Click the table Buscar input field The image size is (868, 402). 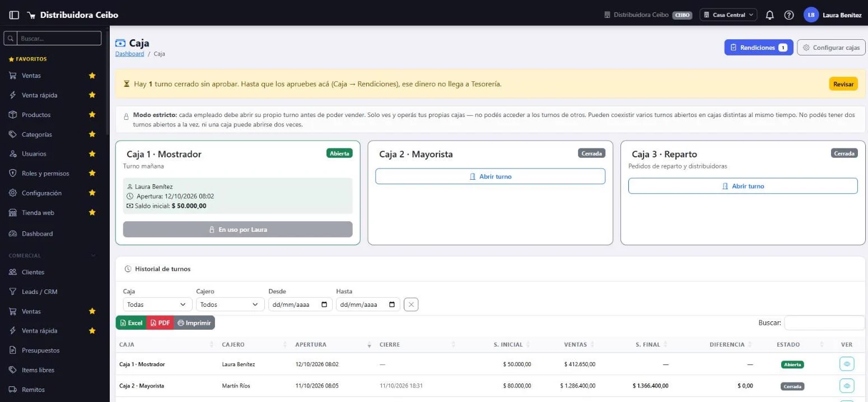(824, 322)
